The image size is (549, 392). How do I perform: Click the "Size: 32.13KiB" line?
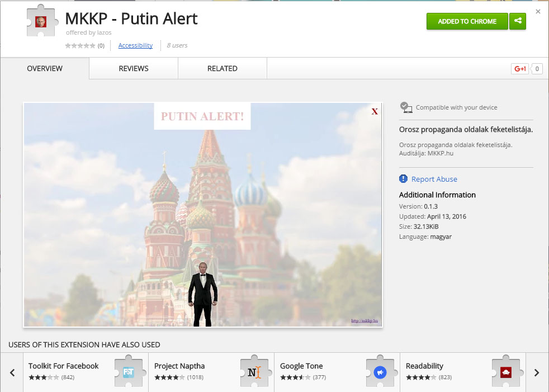coord(419,226)
